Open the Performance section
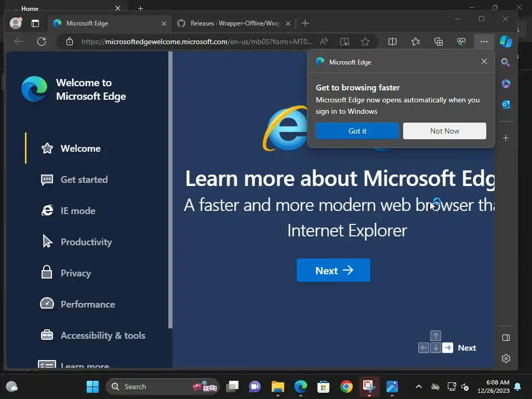This screenshot has width=532, height=399. pyautogui.click(x=78, y=304)
